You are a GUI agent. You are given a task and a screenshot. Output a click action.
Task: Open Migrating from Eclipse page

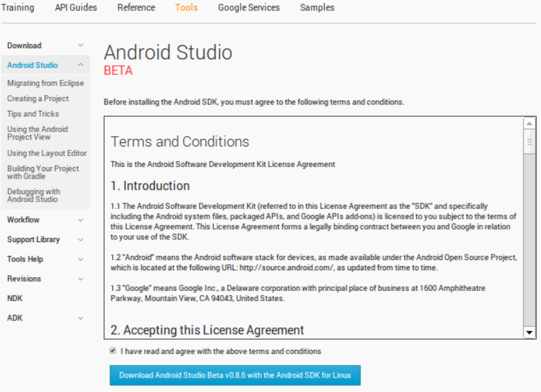pyautogui.click(x=45, y=83)
